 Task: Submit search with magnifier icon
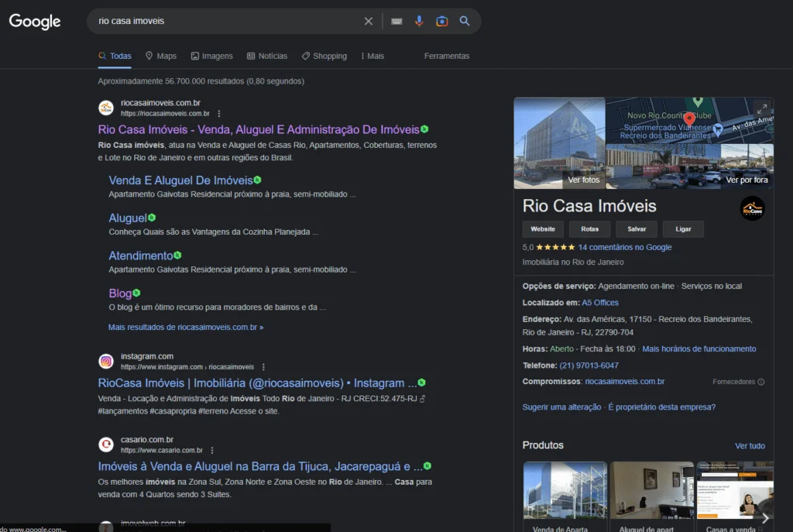[x=465, y=21]
